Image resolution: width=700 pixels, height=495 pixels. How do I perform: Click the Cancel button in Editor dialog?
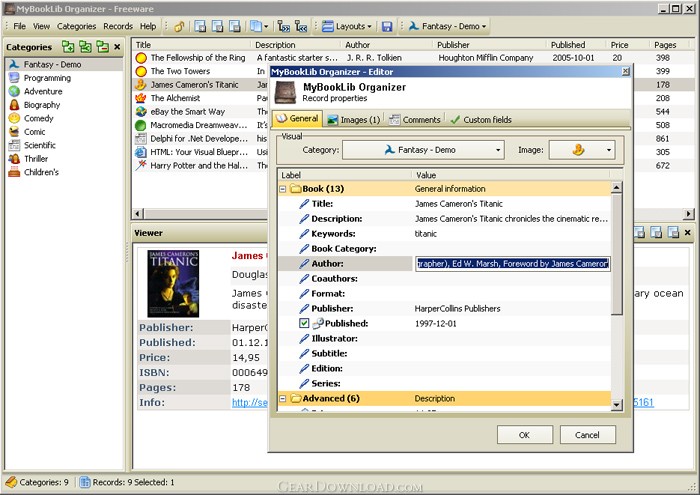[588, 435]
